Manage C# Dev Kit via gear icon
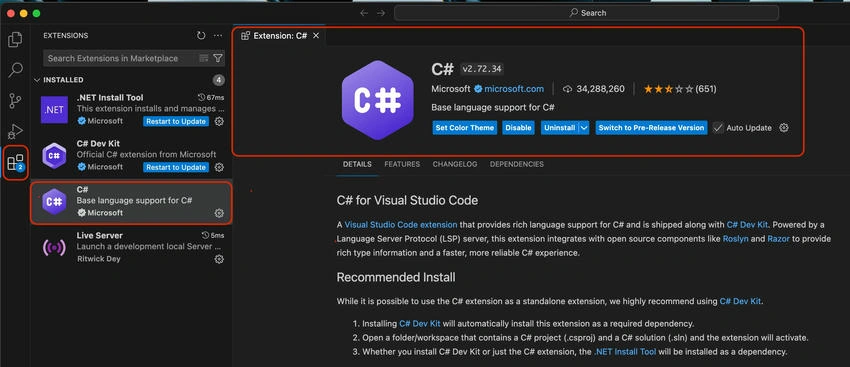Viewport: 850px width, 367px height. pyautogui.click(x=219, y=167)
